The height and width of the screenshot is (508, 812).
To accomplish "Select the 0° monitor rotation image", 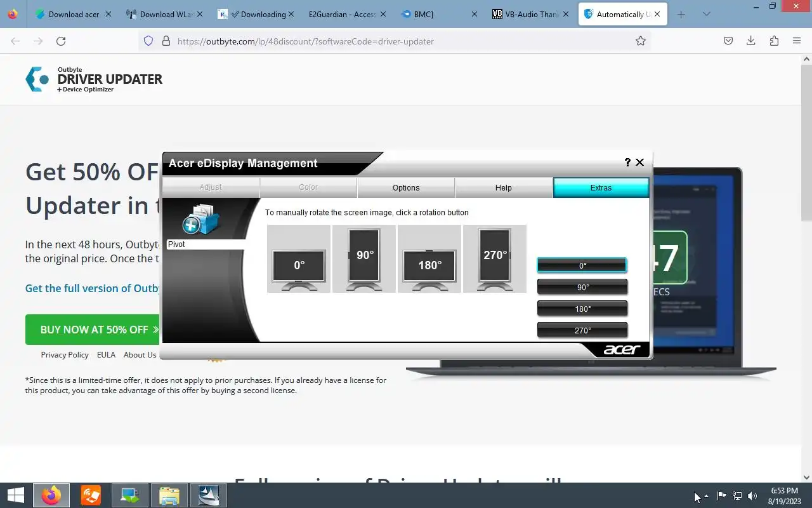I will coord(299,258).
